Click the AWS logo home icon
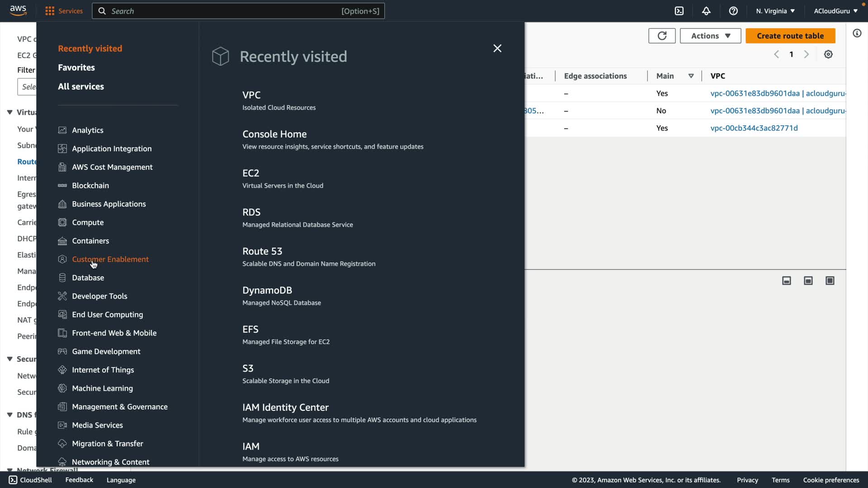This screenshot has width=868, height=488. 18,11
